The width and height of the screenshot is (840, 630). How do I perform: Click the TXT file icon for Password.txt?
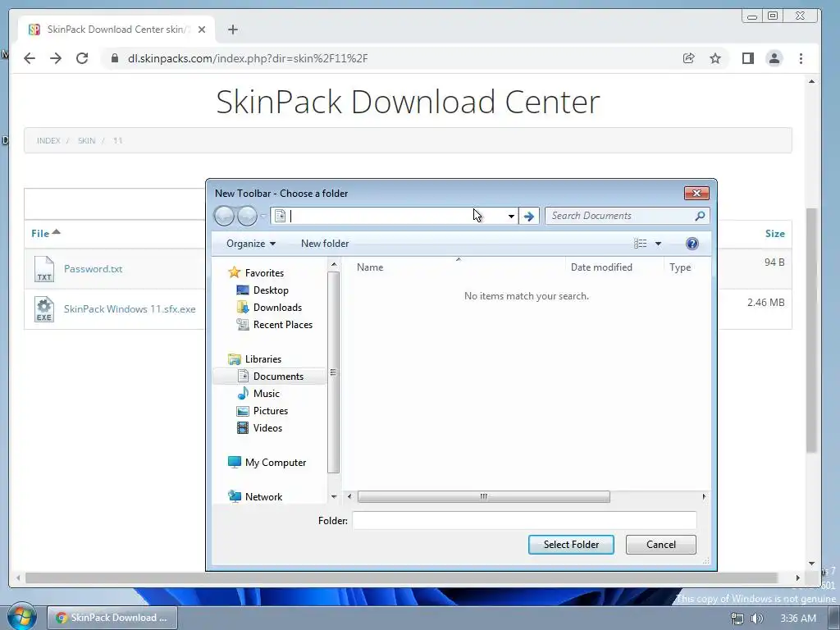[x=44, y=269]
